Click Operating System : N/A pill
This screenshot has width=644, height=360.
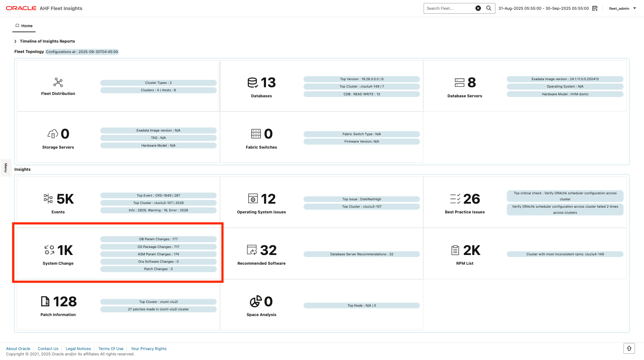click(x=565, y=87)
